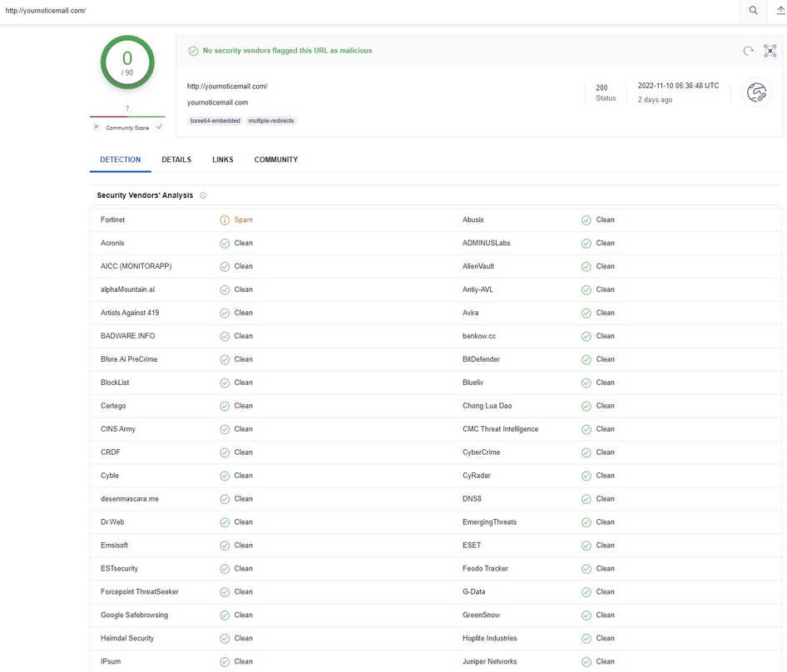Click the search magnifier icon
This screenshot has width=787, height=672.
(x=753, y=10)
